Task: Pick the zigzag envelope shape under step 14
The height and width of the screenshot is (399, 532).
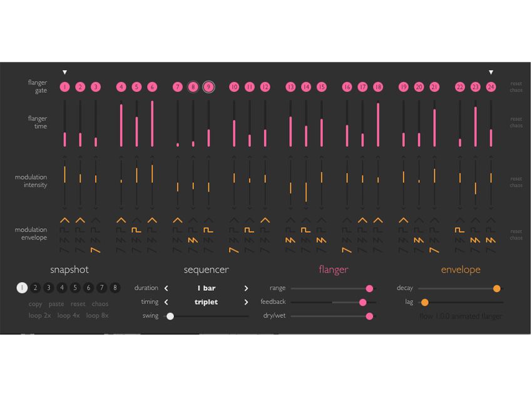Action: (305, 240)
